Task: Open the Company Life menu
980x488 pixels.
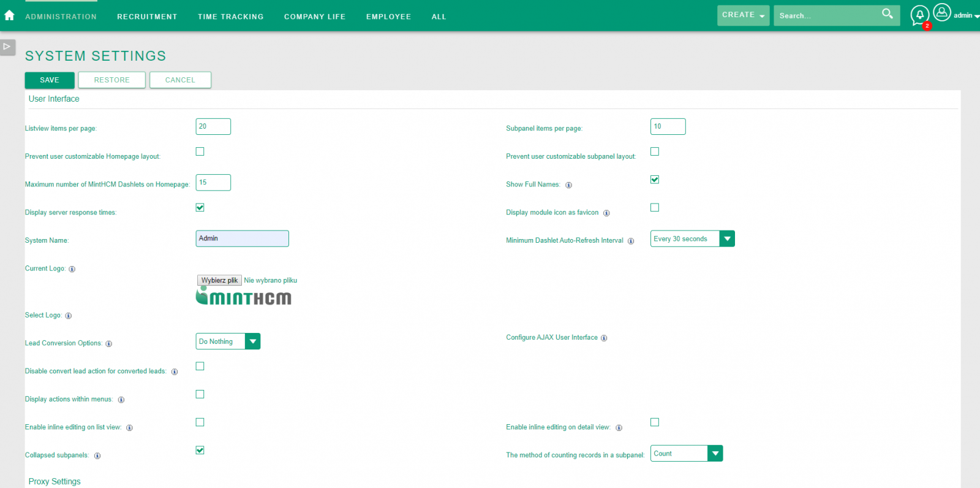Action: 315,17
